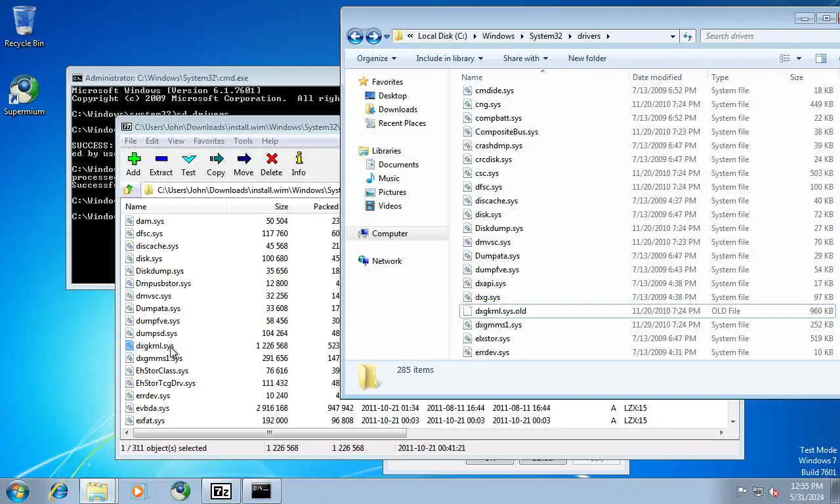Open the 7-Zip File menu
Viewport: 840px width, 504px height.
tap(131, 141)
